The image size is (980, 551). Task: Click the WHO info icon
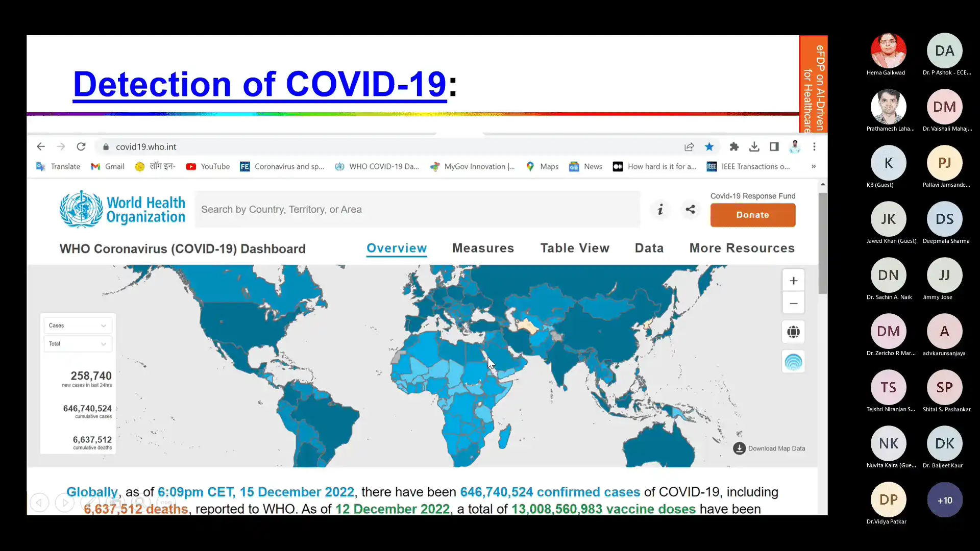[x=660, y=210]
